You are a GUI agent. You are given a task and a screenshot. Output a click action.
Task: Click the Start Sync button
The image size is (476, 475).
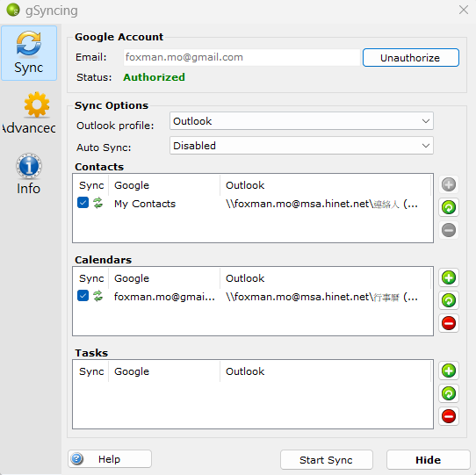327,460
